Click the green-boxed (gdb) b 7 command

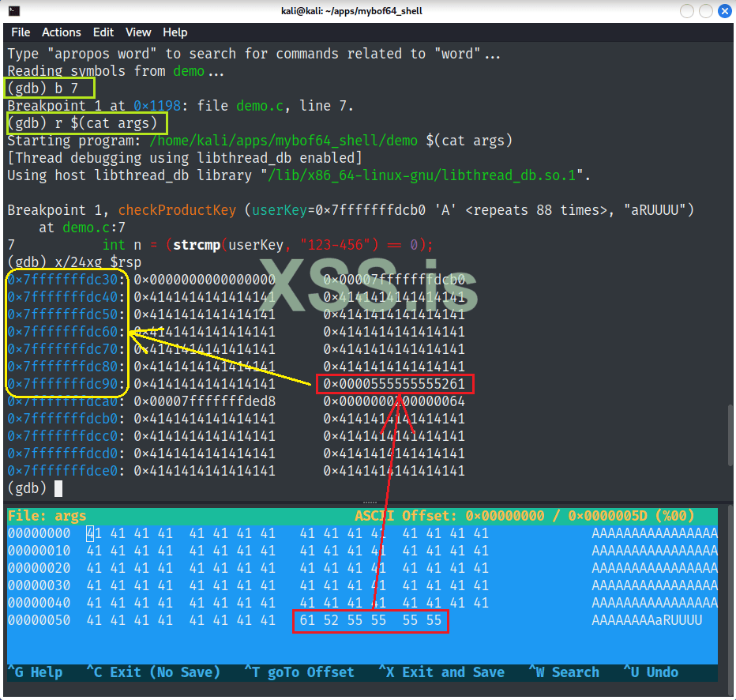[48, 88]
